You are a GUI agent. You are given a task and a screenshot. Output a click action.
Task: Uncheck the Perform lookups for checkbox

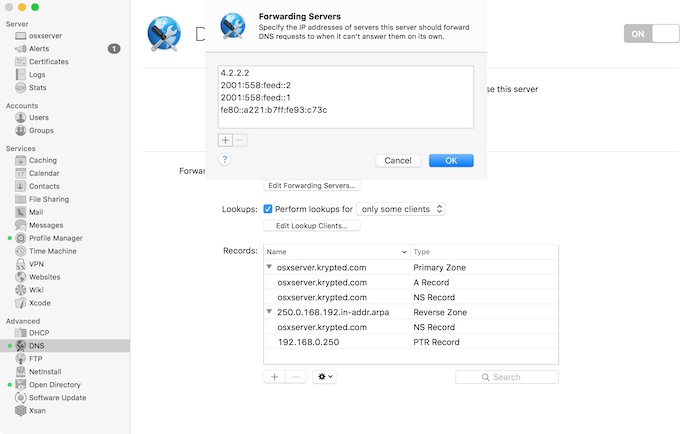pyautogui.click(x=268, y=209)
